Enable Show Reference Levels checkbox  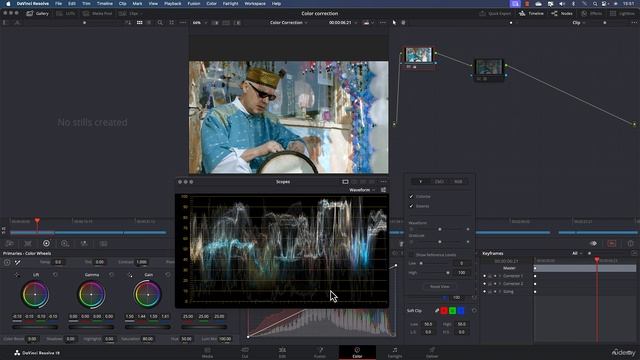tap(411, 255)
